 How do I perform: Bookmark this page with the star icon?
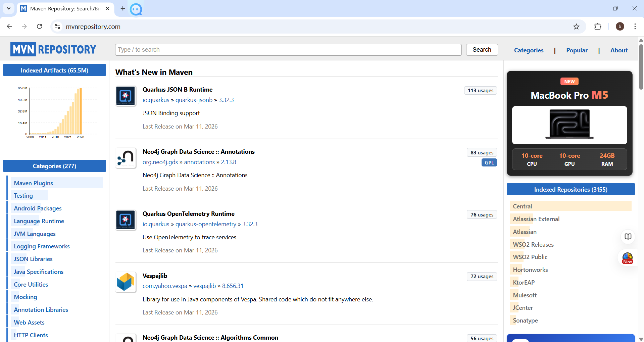point(576,27)
